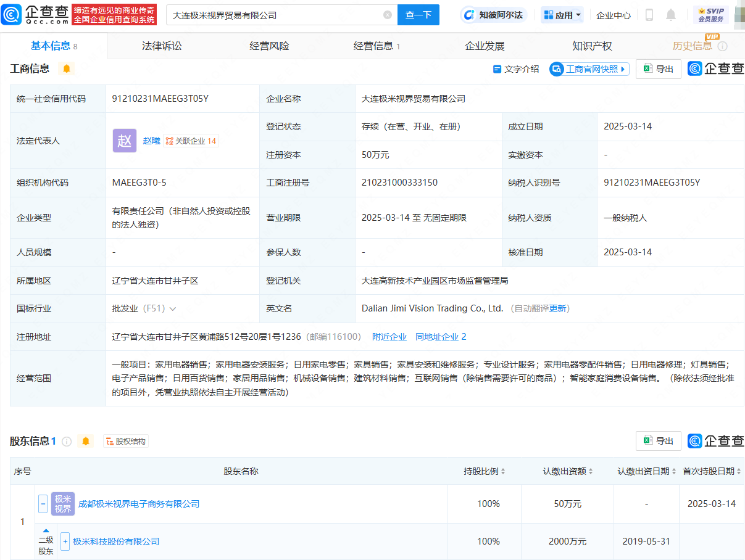Viewport: 745px width, 560px height.
Task: Click the SVIP member service badge
Action: coord(710,15)
